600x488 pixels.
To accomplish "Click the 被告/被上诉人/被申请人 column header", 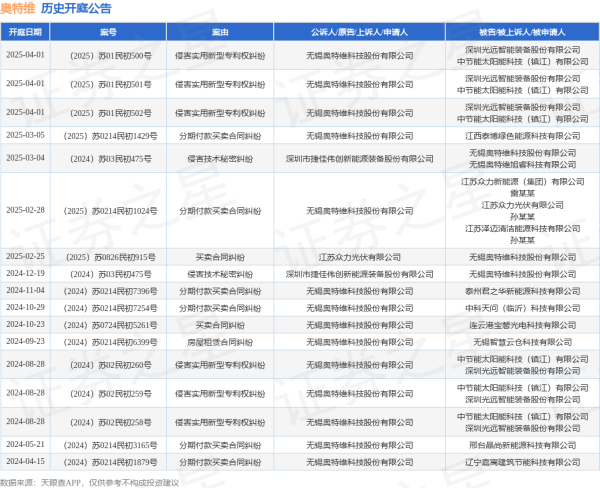I will click(x=522, y=32).
